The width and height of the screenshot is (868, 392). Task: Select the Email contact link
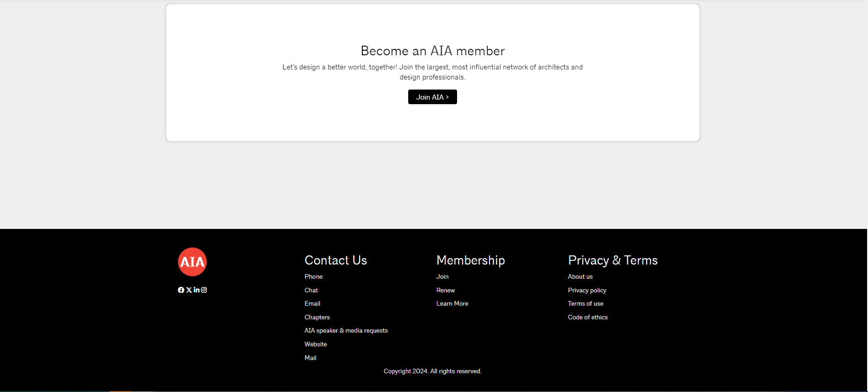(312, 304)
